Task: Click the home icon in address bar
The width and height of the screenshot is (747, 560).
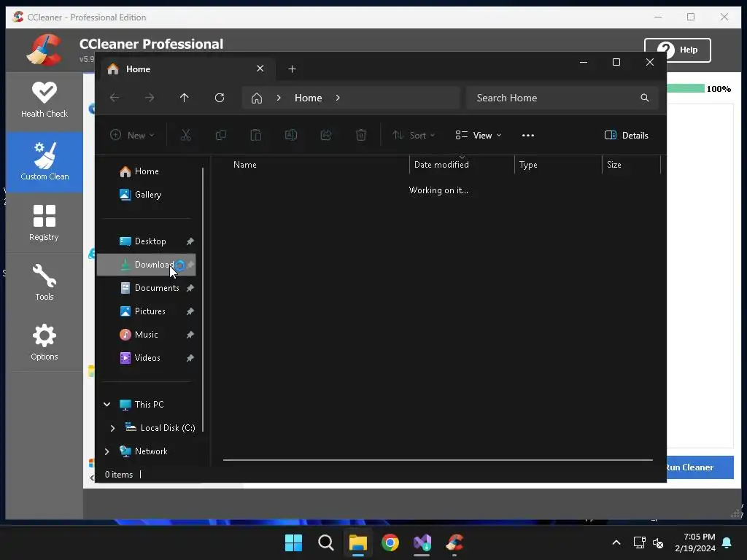Action: (x=256, y=98)
